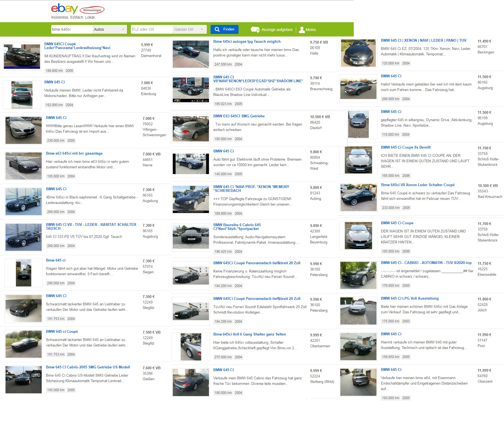This screenshot has width=504, height=432.
Task: Expand the Ganzer Ort radius dropdown
Action: (190, 29)
